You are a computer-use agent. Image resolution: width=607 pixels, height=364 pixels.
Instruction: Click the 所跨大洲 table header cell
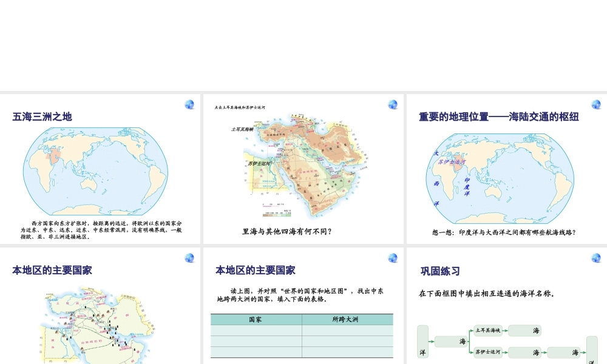[x=348, y=320]
